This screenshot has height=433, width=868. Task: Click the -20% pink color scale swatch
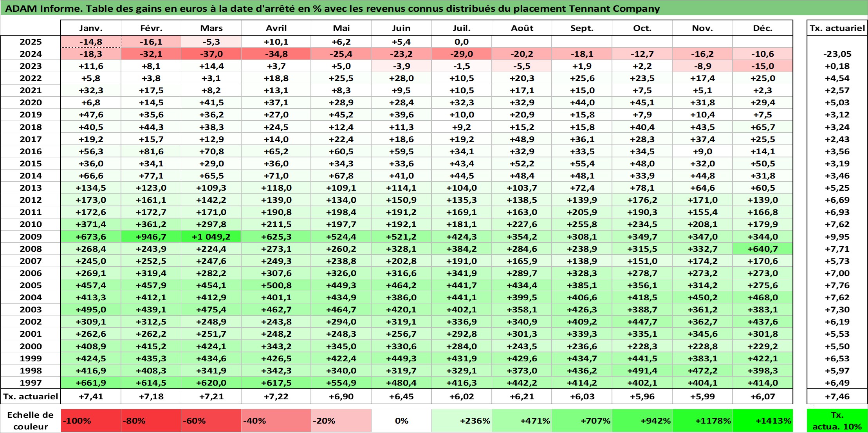(x=341, y=421)
